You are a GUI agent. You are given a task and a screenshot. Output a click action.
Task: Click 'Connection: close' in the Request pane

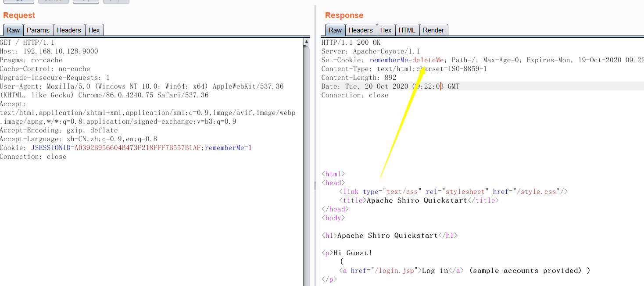pyautogui.click(x=33, y=157)
